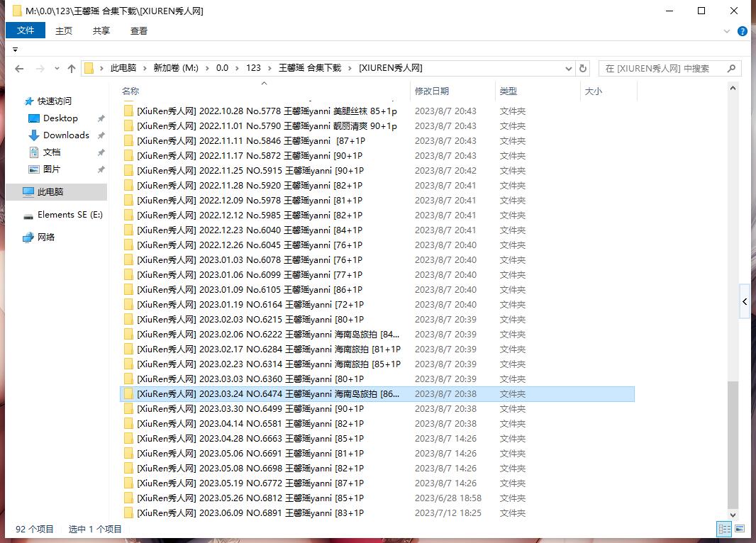Jump to 此电脑 in breadcrumb
This screenshot has width=756, height=543.
(123, 68)
